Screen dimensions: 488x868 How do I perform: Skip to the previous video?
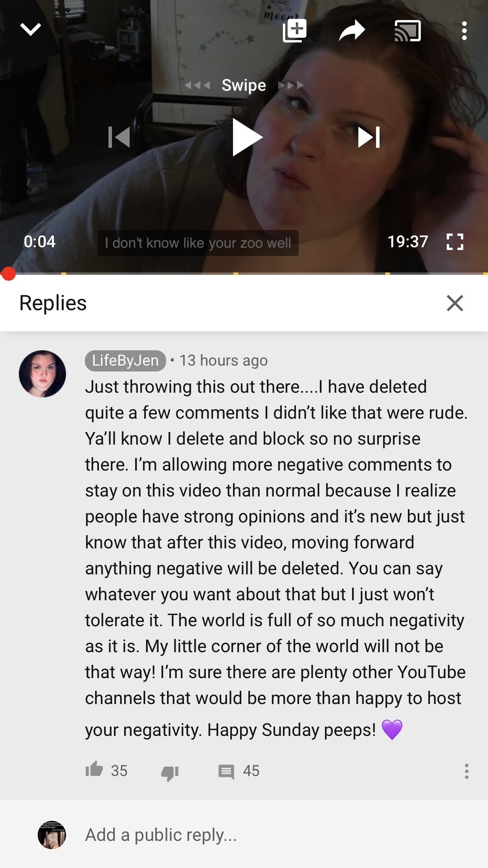(119, 137)
